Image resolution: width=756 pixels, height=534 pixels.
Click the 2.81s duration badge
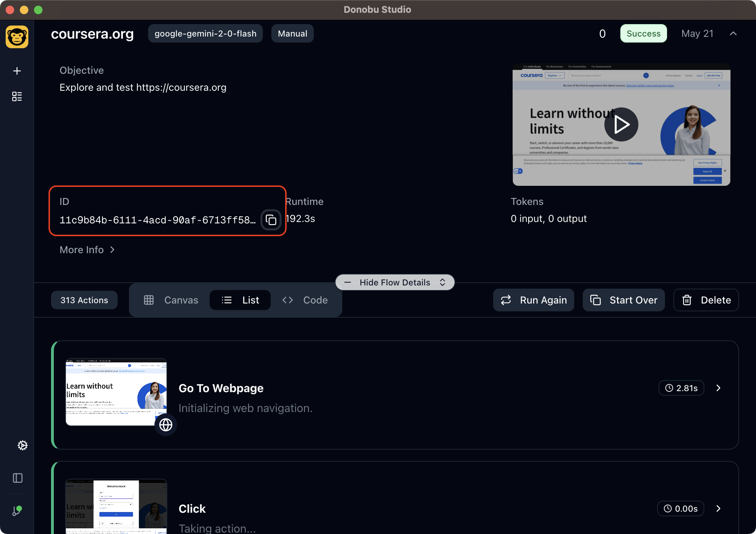click(x=681, y=388)
